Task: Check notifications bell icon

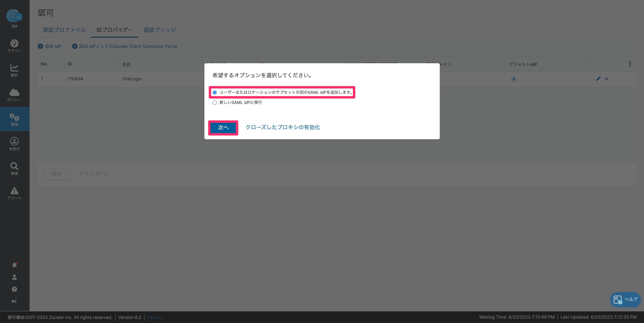Action: [14, 265]
